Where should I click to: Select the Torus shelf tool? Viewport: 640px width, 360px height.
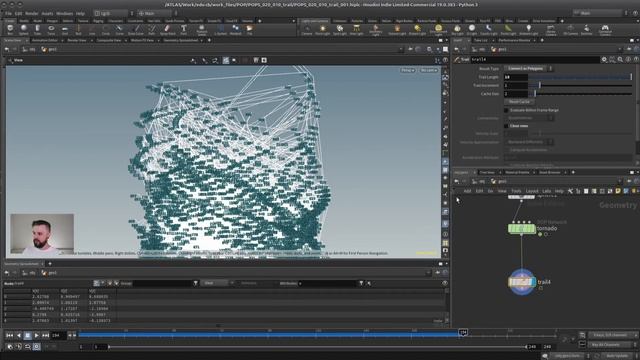pos(51,29)
